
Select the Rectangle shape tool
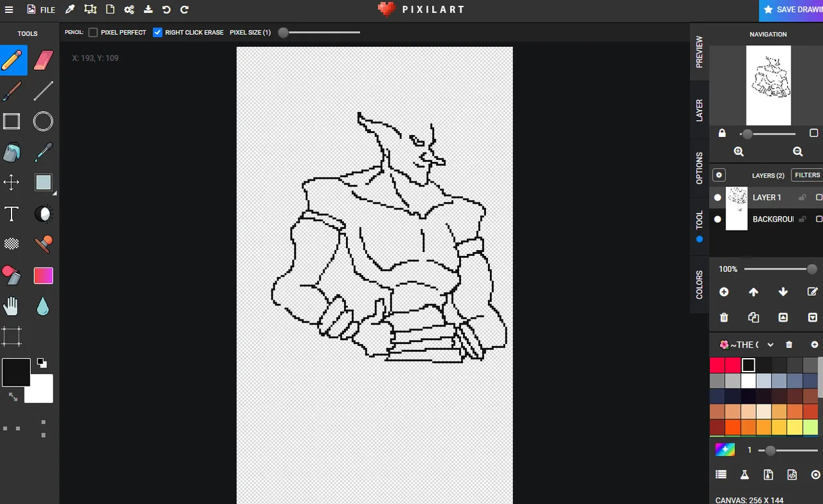(12, 122)
